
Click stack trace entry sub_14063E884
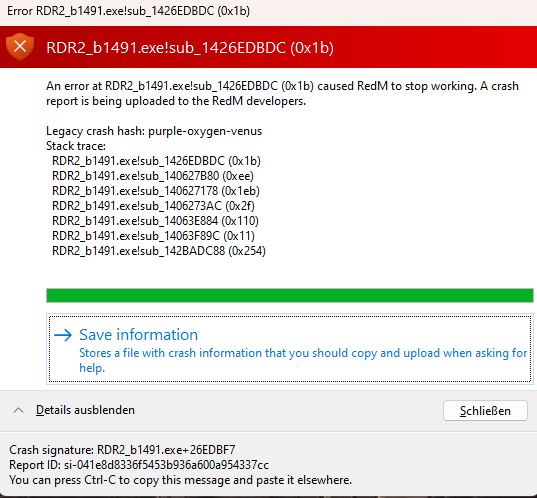coord(155,221)
